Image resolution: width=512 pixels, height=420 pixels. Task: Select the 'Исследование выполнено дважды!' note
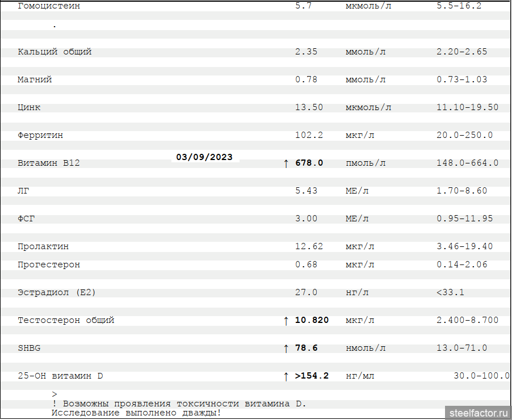[136, 413]
